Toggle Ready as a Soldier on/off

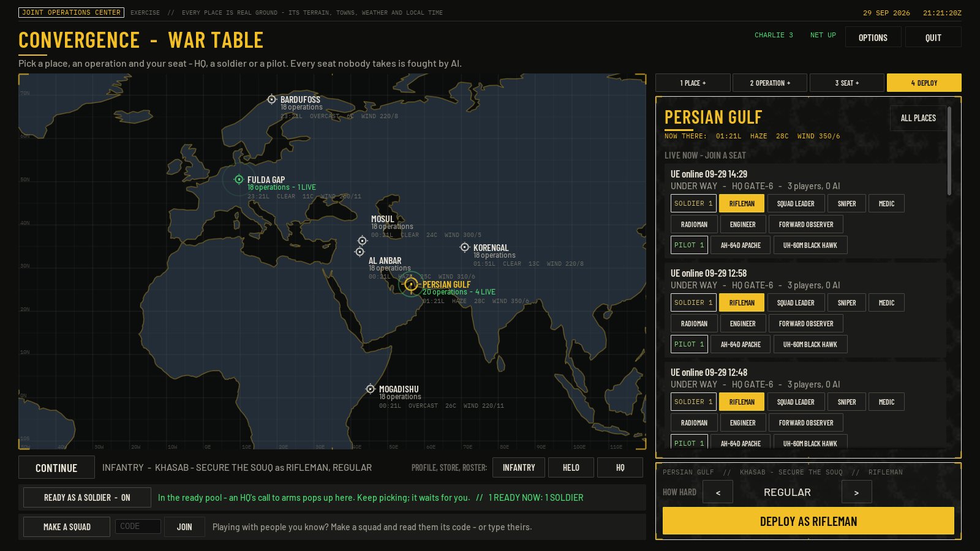point(87,498)
